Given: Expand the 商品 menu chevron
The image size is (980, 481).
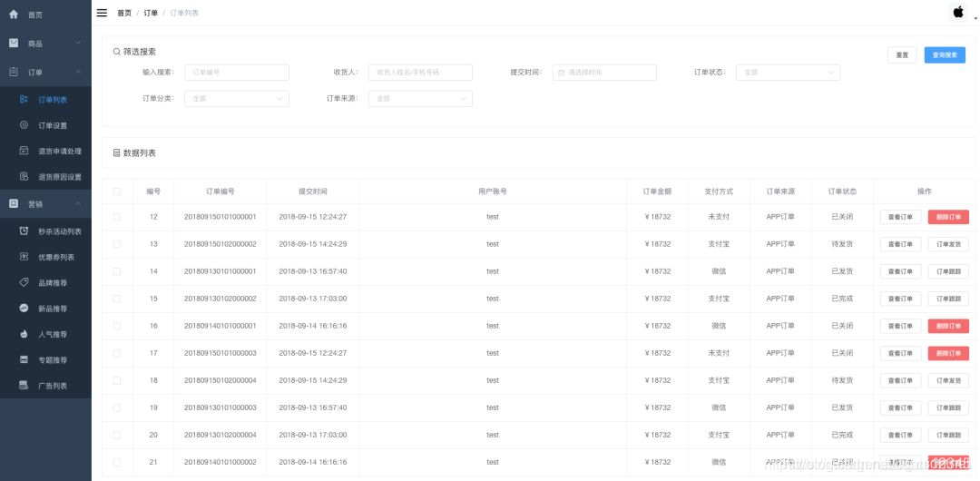Looking at the screenshot, I should coord(78,44).
